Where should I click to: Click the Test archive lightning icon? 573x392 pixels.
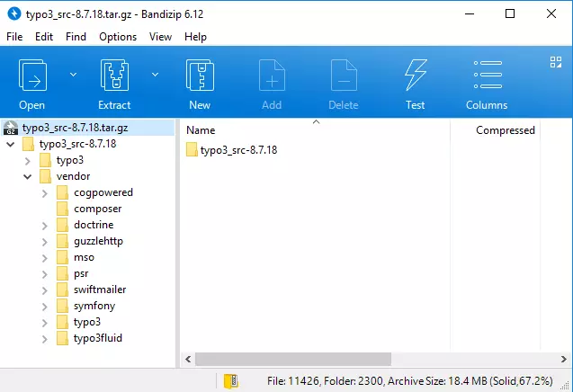click(x=415, y=77)
